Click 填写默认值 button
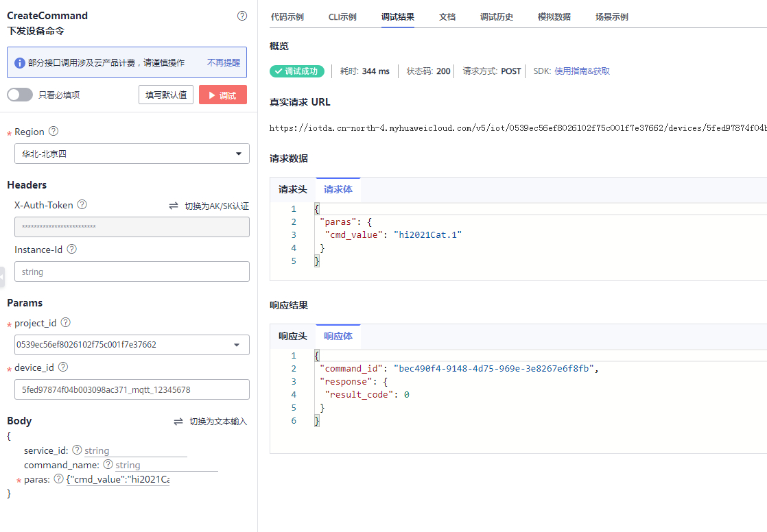Viewport: 767px width, 532px height. (x=166, y=95)
